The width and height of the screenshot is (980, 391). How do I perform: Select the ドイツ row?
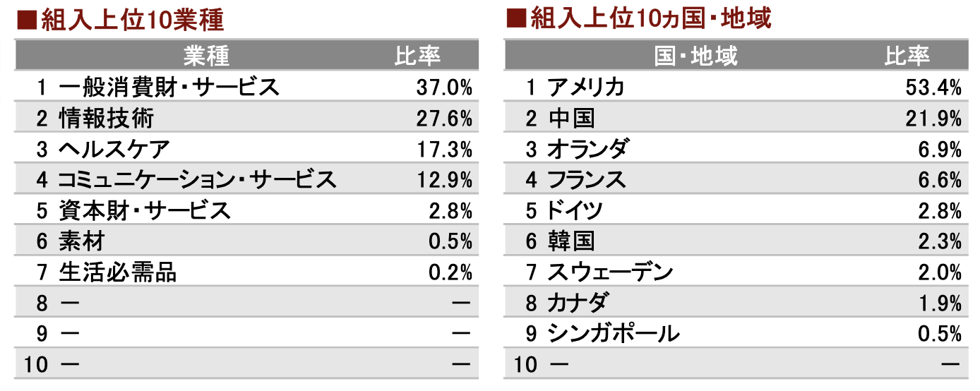click(734, 210)
